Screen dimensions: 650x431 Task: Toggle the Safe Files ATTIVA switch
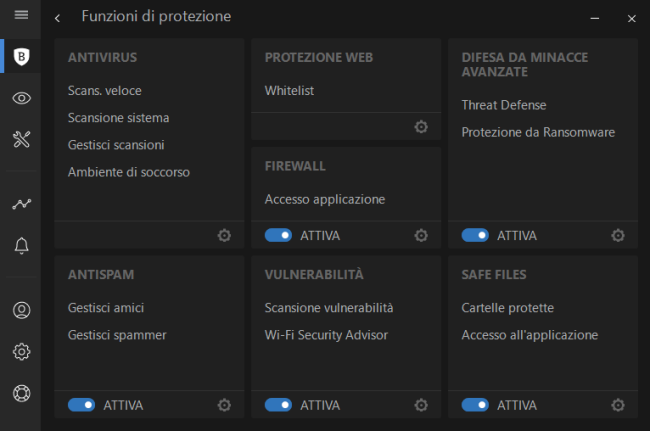pyautogui.click(x=475, y=405)
